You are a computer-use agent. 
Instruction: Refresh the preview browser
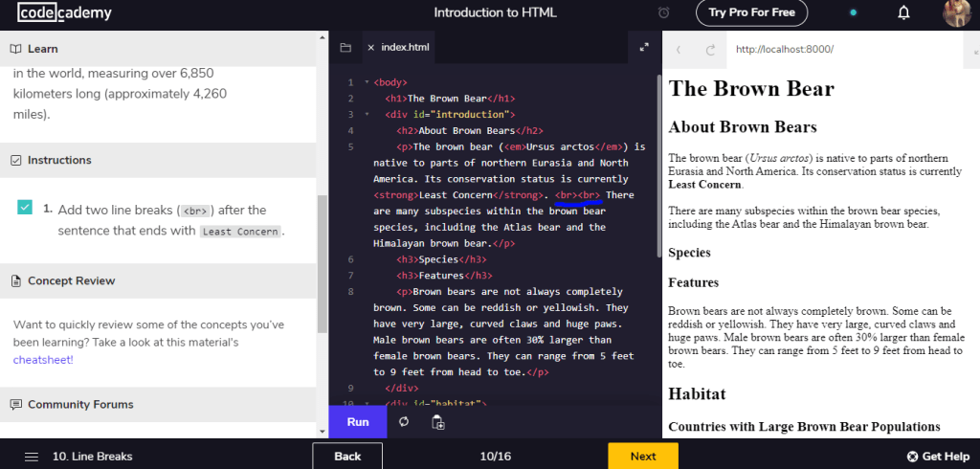tap(710, 50)
